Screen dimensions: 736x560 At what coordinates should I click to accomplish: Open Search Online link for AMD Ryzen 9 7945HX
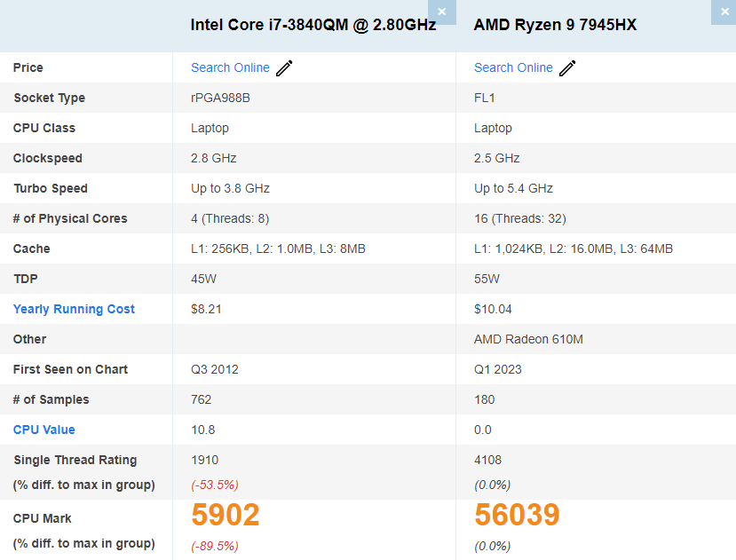513,67
